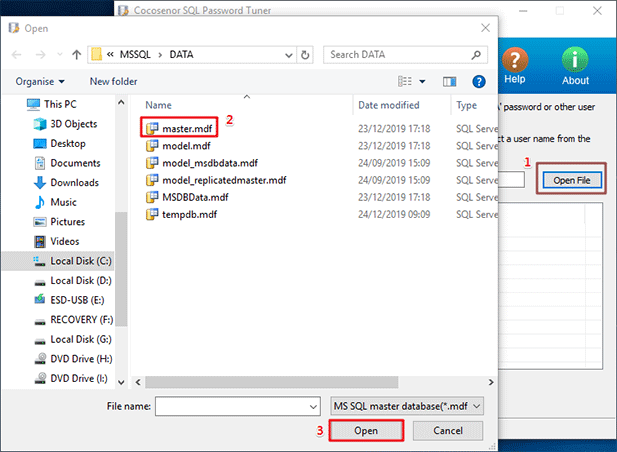Sort by the Name column header

(x=158, y=105)
